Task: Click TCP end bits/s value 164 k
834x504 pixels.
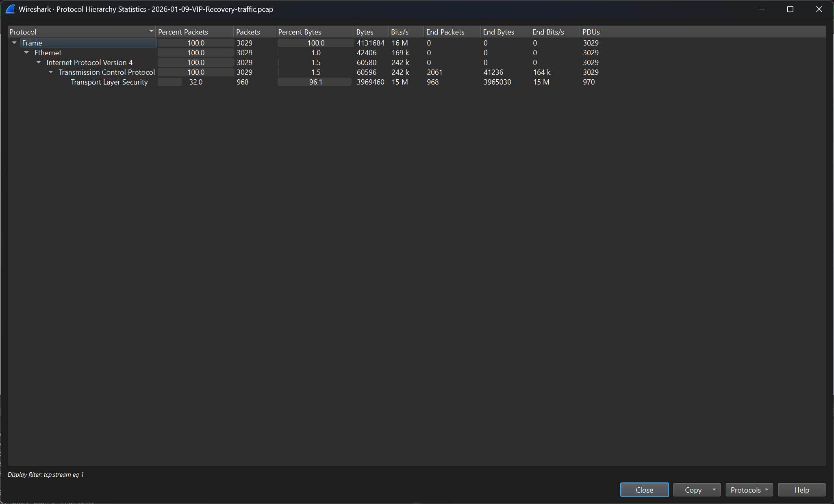Action: pos(541,72)
